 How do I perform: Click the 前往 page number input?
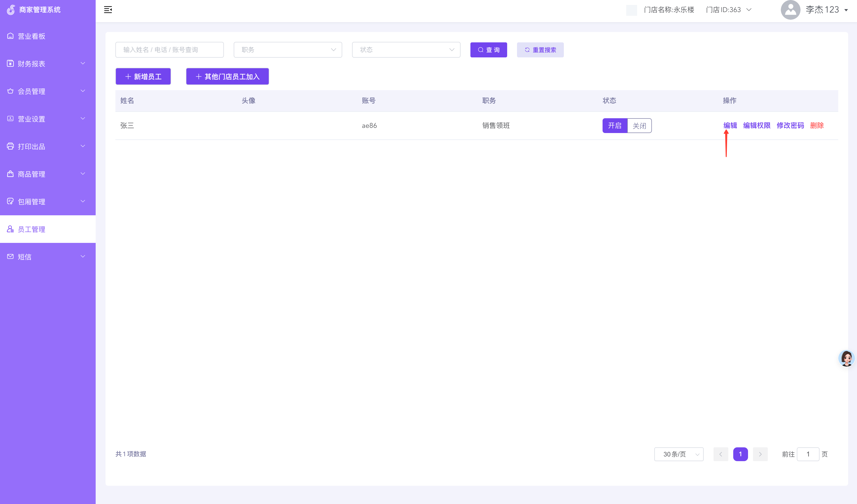[808, 454]
